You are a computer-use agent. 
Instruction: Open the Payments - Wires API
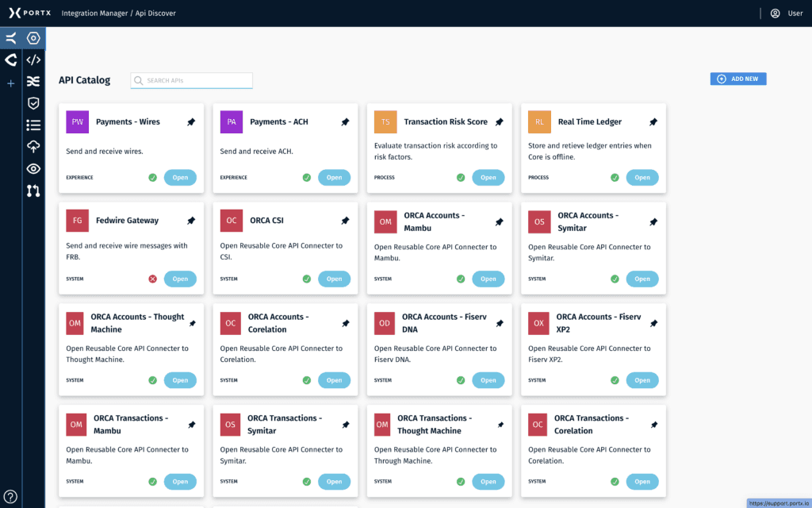point(180,178)
